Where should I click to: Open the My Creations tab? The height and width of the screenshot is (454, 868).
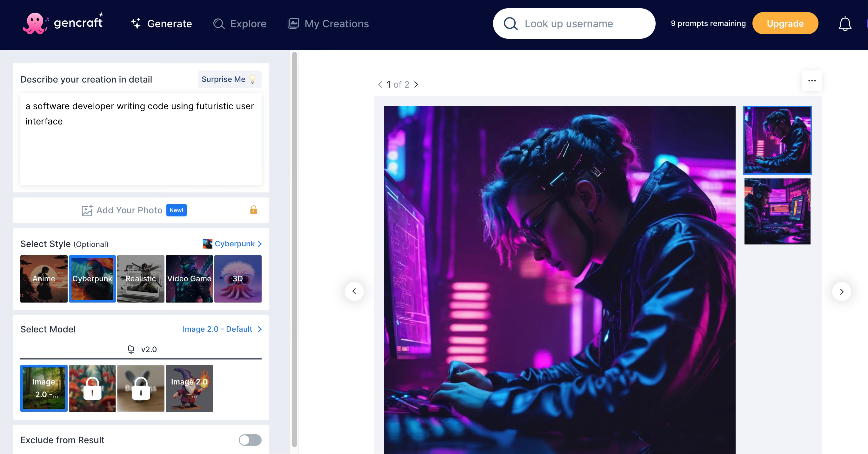coord(328,23)
